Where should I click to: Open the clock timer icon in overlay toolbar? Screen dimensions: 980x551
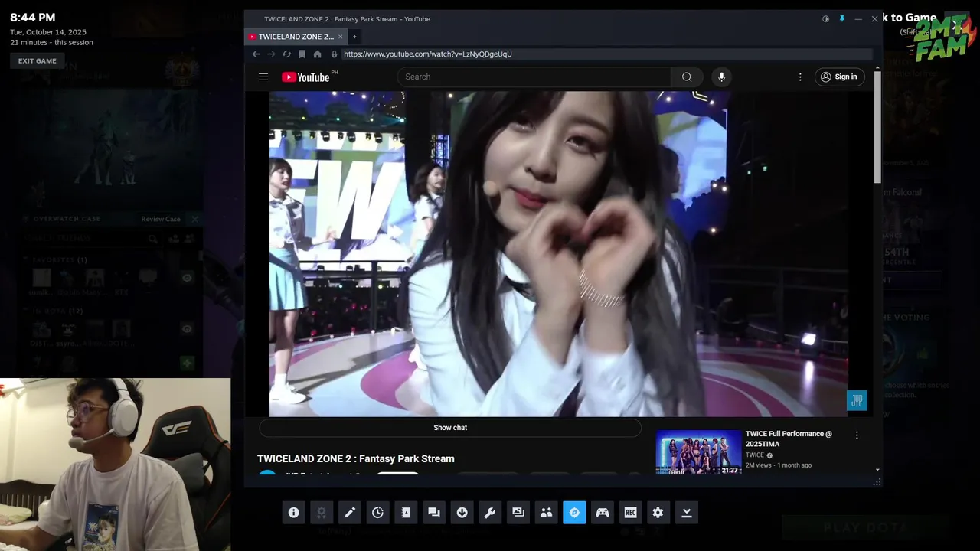377,513
